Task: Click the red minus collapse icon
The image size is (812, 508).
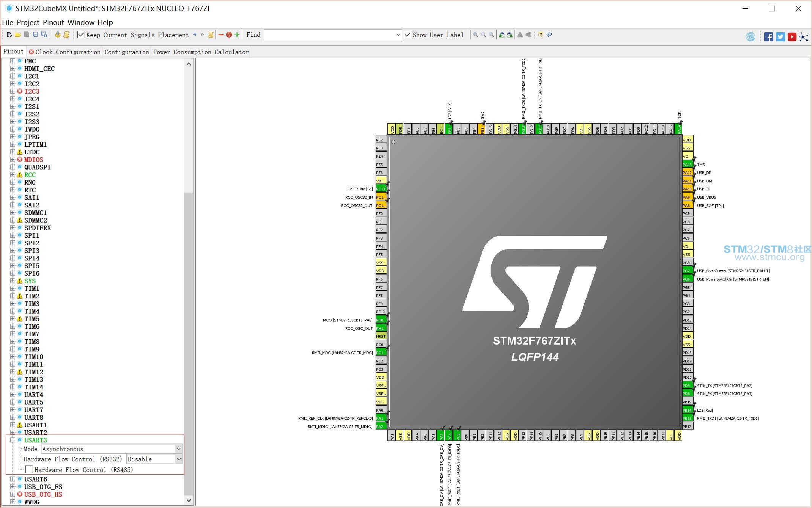Action: [221, 35]
